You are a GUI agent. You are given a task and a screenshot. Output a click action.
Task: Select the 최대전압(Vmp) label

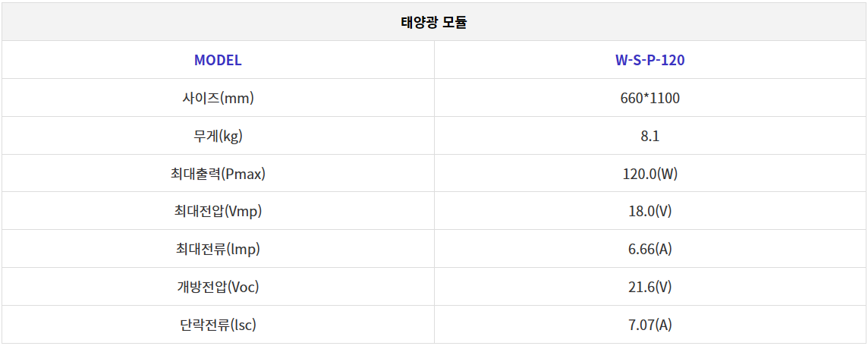pos(218,211)
